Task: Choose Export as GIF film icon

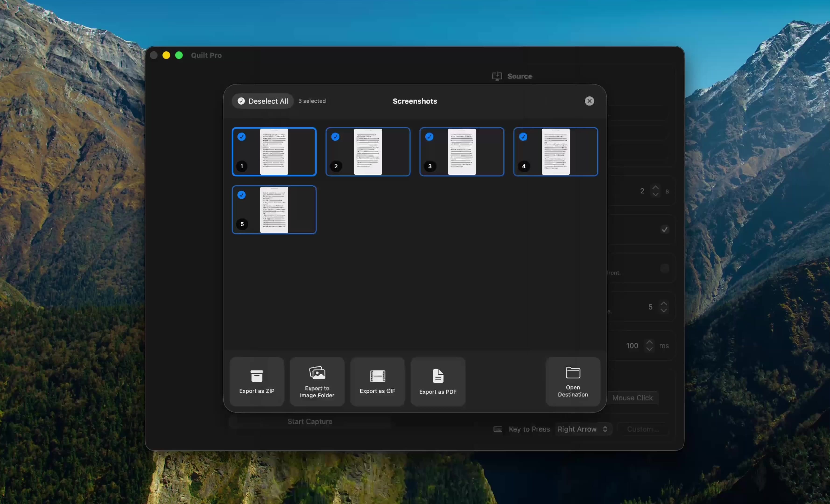Action: pos(377,376)
